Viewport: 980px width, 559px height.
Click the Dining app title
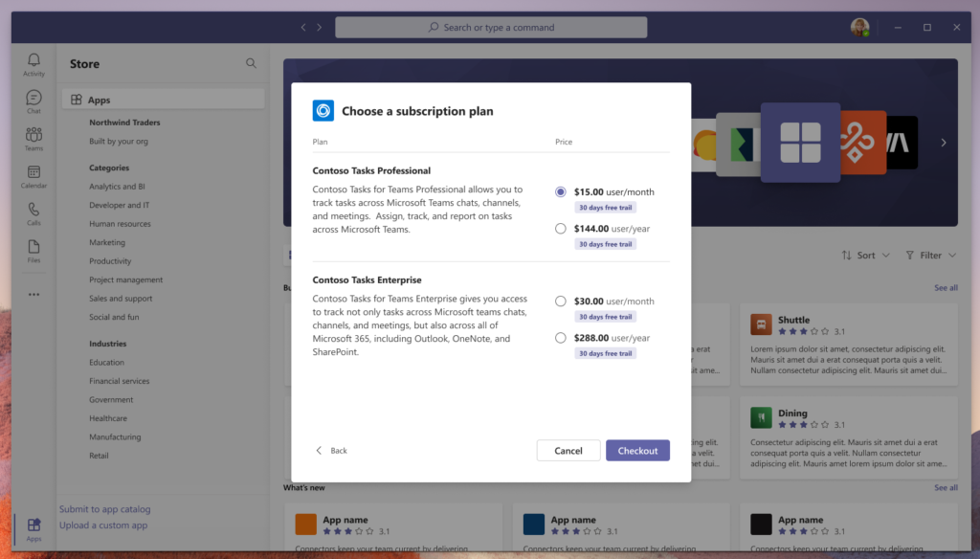(x=792, y=414)
